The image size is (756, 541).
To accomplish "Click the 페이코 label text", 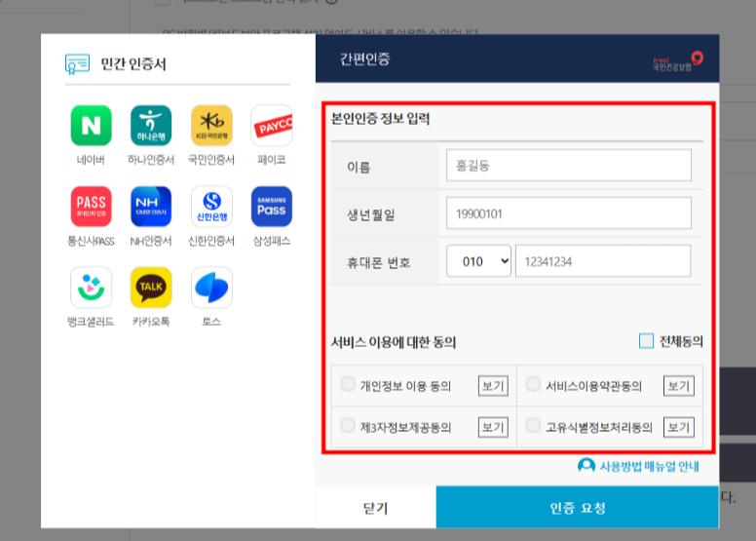I will (x=272, y=160).
